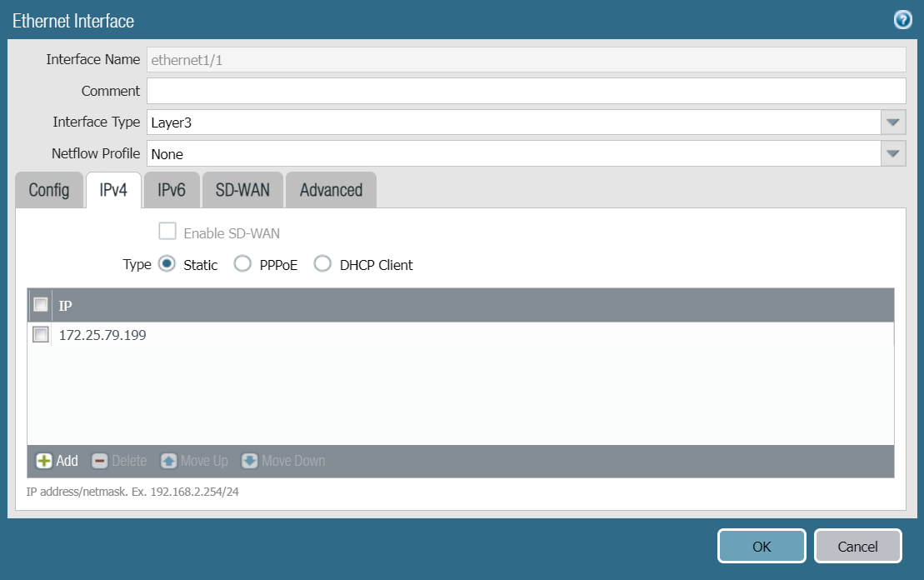Select DHCP Client radio option

(x=322, y=264)
